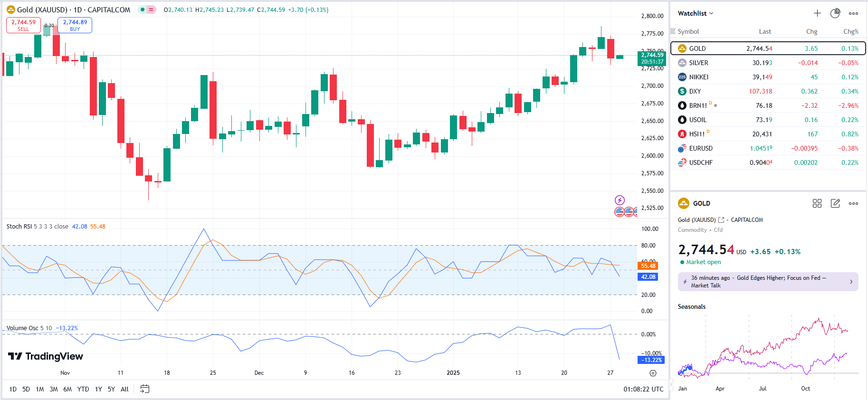Switch to the YTD time range
Image resolution: width=868 pixels, height=400 pixels.
click(83, 389)
